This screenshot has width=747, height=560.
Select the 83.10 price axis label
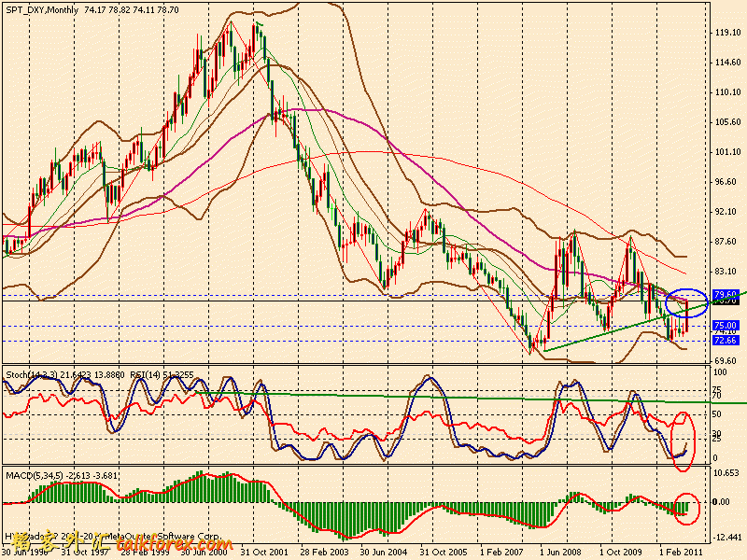tap(727, 272)
